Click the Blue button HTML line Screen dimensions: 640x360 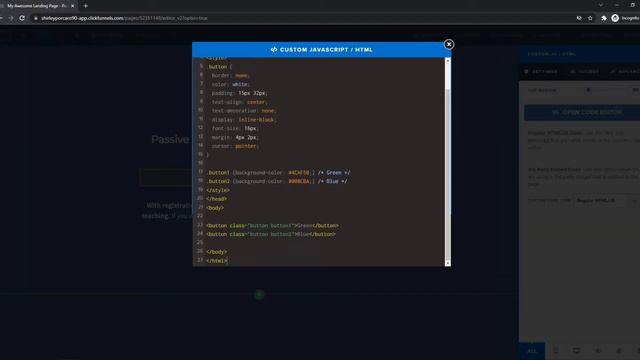(271, 234)
